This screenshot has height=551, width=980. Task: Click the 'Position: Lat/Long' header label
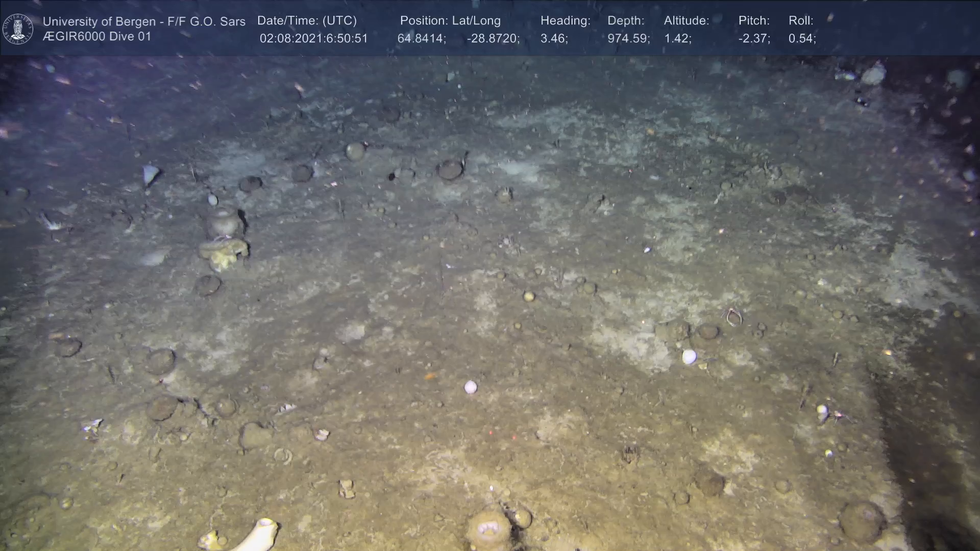click(450, 21)
